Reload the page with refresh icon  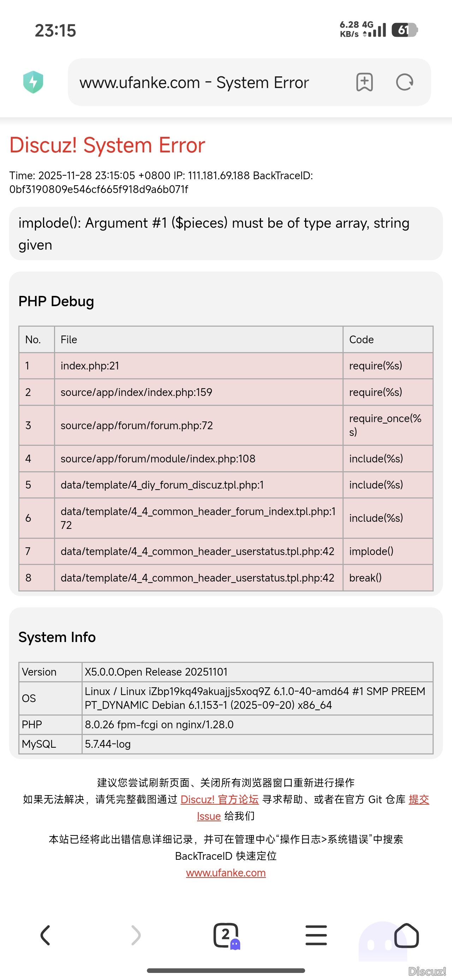pyautogui.click(x=404, y=82)
